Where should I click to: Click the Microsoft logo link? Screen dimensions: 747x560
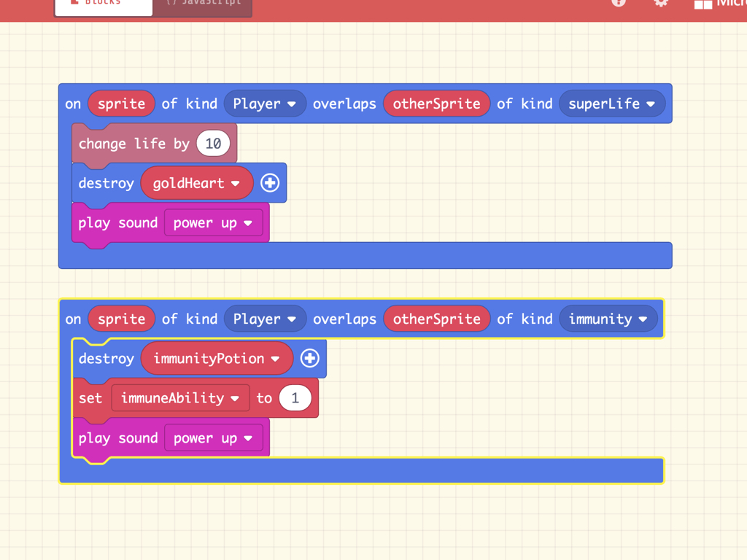720,4
